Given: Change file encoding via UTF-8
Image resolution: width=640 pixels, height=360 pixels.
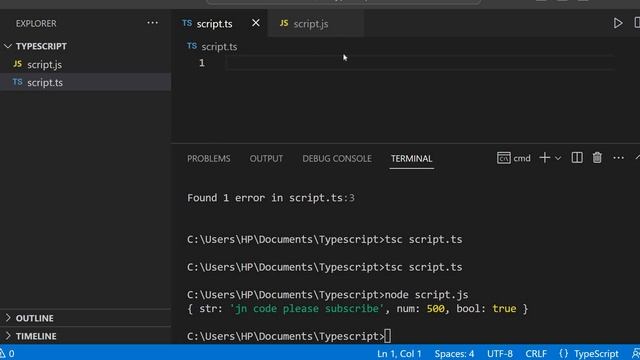Looking at the screenshot, I should point(500,353).
